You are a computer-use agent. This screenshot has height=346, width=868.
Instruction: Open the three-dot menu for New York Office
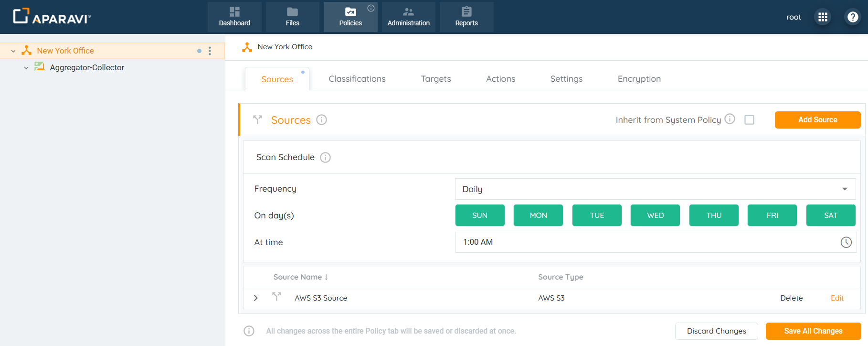pos(210,51)
